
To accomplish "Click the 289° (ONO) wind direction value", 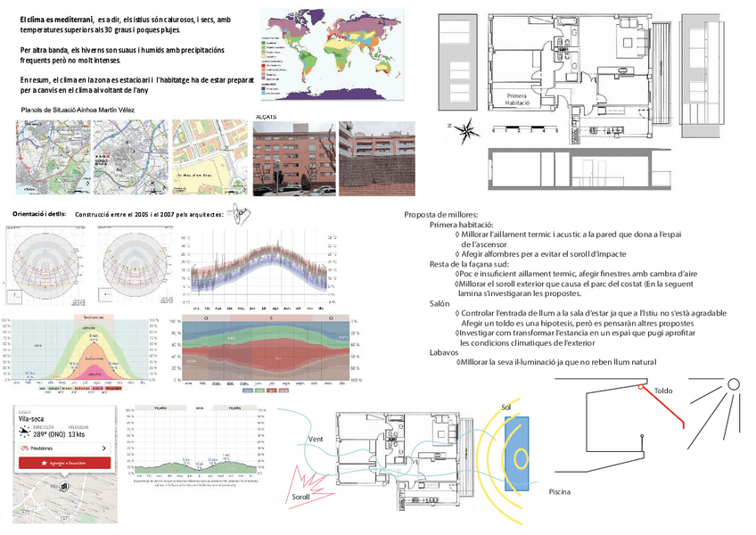I will coord(49,434).
